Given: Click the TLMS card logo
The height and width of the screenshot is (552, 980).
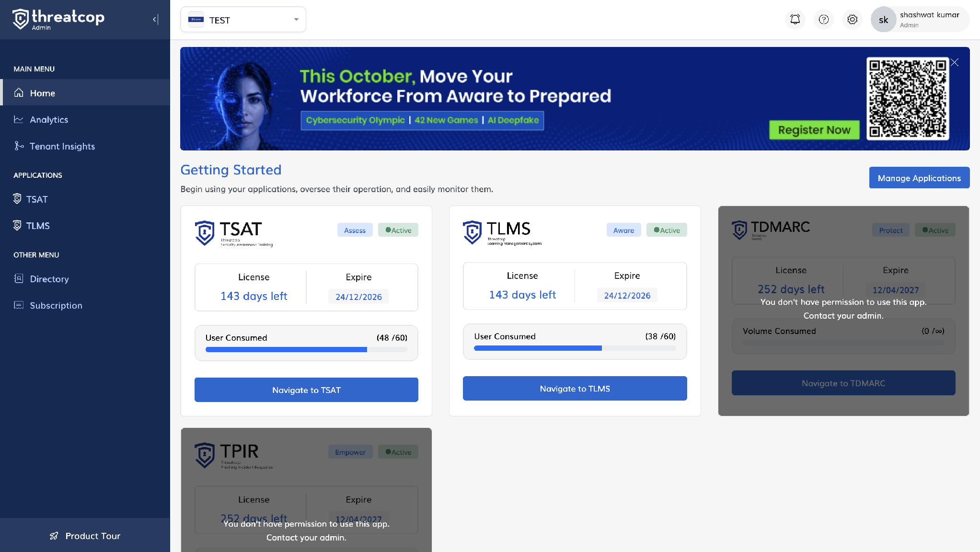Looking at the screenshot, I should (x=502, y=232).
